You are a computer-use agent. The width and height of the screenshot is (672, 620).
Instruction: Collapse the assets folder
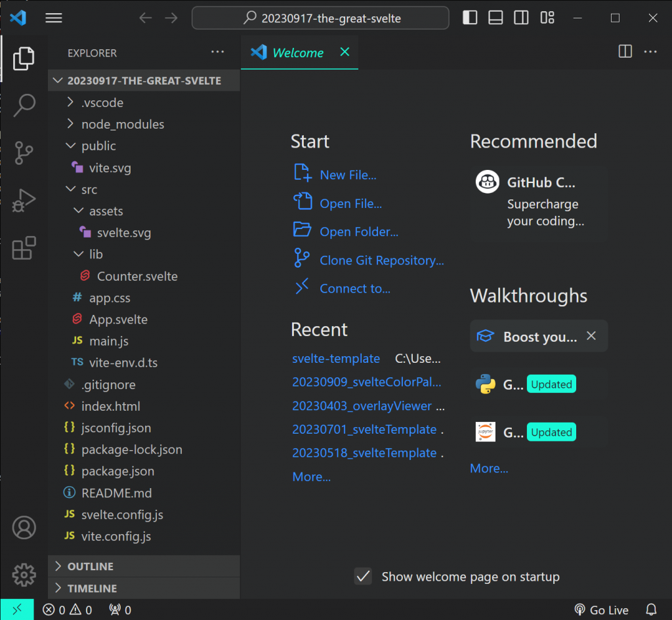coord(144,211)
